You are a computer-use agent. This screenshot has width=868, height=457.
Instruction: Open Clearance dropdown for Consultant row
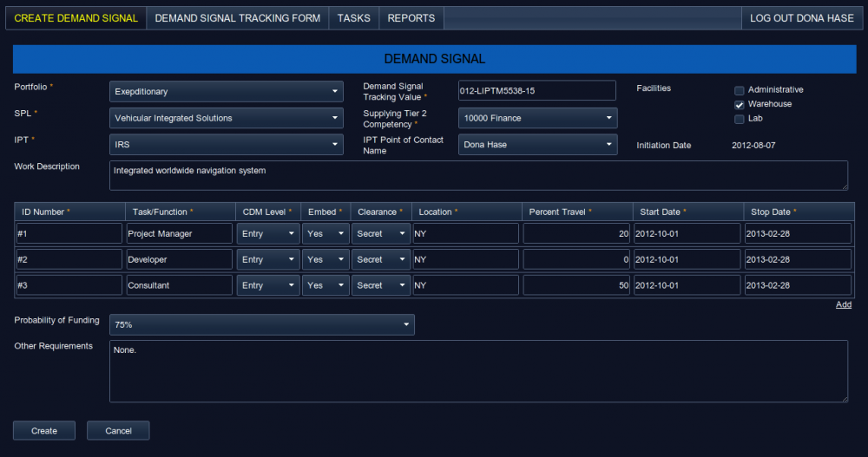click(x=381, y=285)
